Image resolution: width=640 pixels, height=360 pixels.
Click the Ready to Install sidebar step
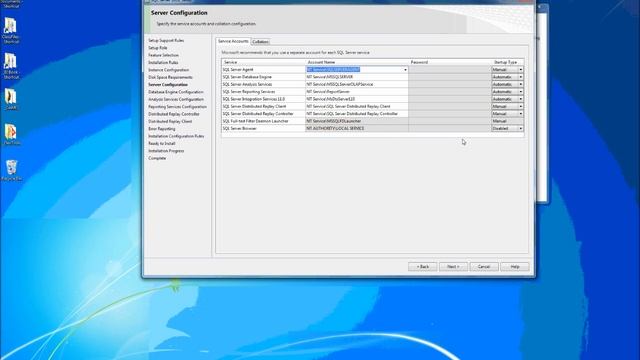point(162,144)
